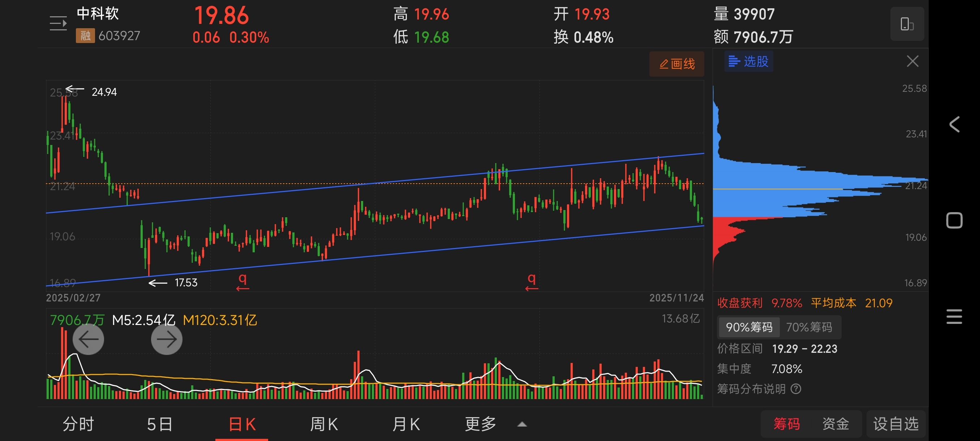Switch to the 周K tab
This screenshot has height=441, width=980.
coord(324,424)
